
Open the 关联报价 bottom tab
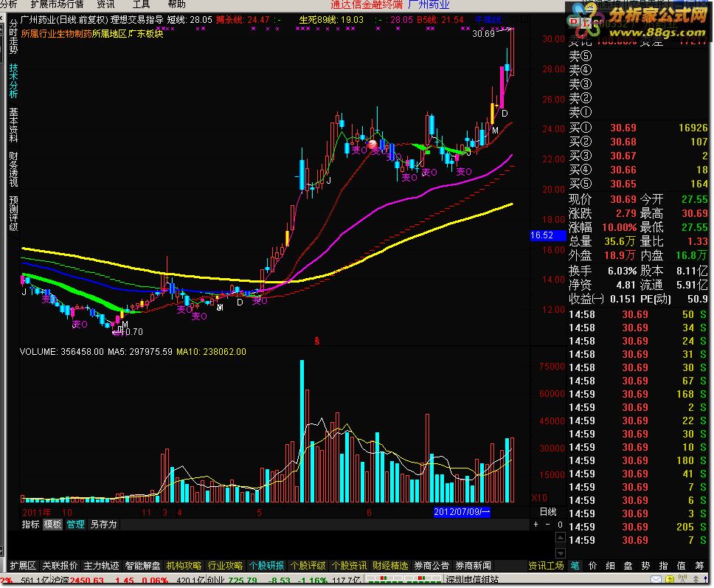click(x=60, y=566)
